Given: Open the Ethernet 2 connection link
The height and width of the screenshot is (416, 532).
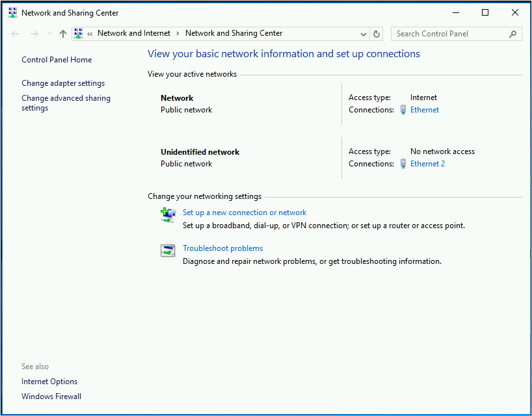Looking at the screenshot, I should tap(427, 163).
